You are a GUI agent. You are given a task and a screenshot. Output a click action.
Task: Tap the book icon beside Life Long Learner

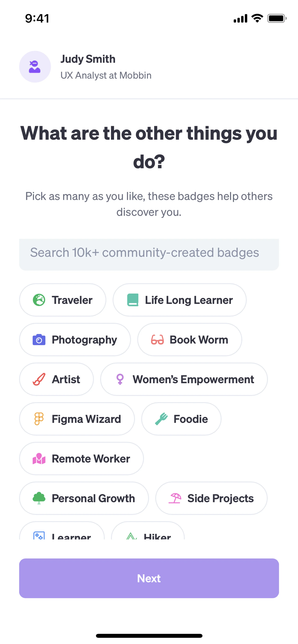pyautogui.click(x=133, y=300)
